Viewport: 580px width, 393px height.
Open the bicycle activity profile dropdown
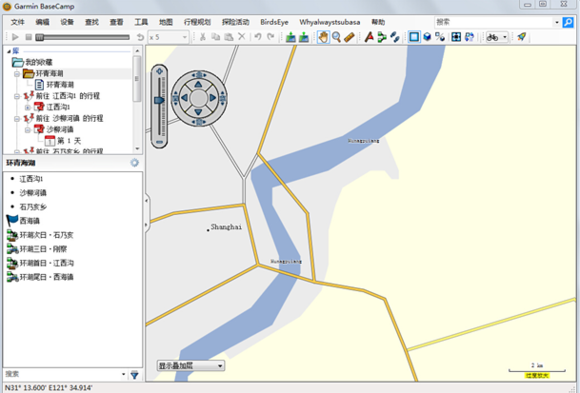(497, 37)
